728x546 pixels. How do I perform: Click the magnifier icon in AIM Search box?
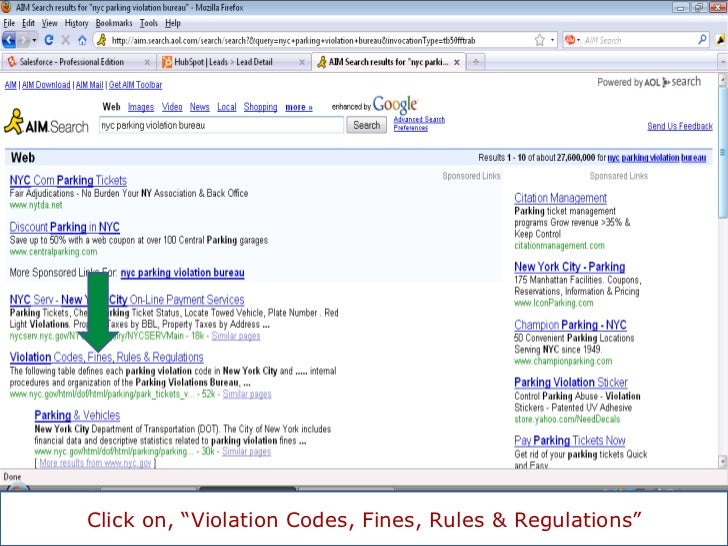[702, 40]
